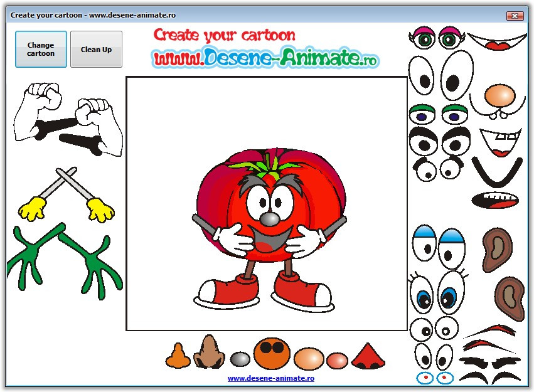
Task: Choose the upper brown ear
Action: [x=497, y=250]
